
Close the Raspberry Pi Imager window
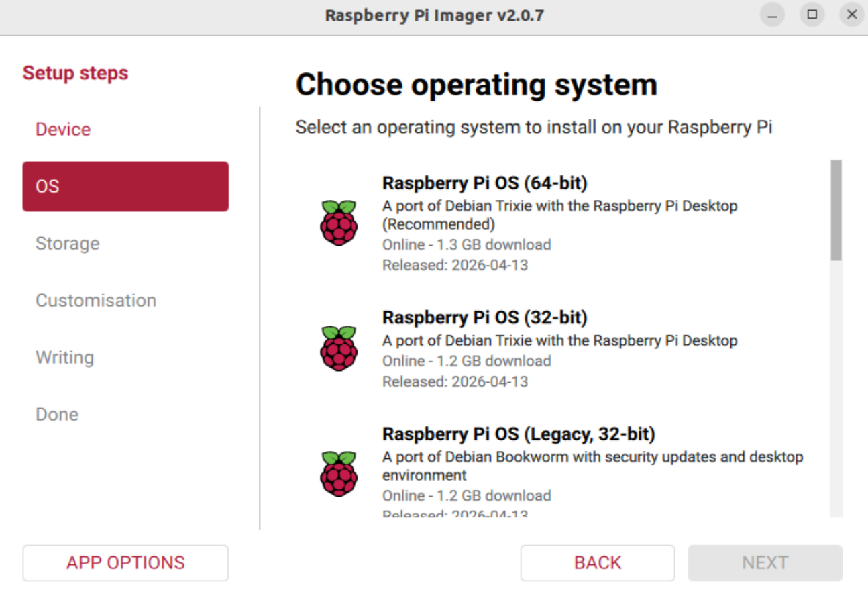tap(852, 15)
